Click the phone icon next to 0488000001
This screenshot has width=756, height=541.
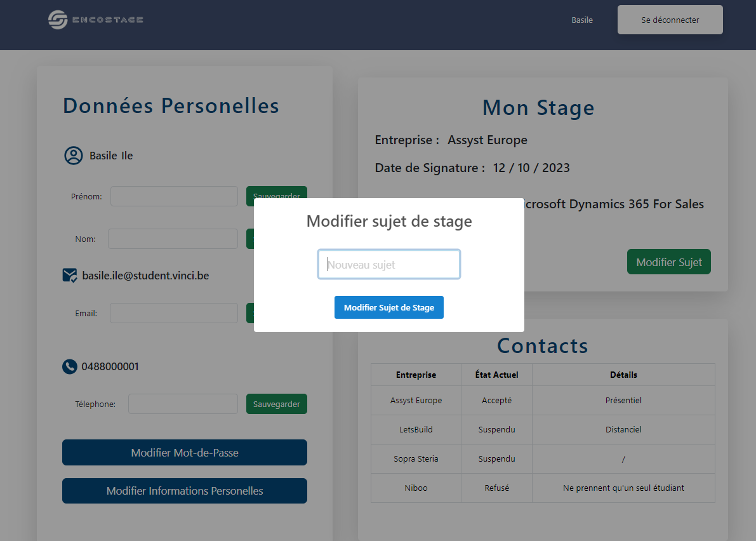pyautogui.click(x=70, y=366)
